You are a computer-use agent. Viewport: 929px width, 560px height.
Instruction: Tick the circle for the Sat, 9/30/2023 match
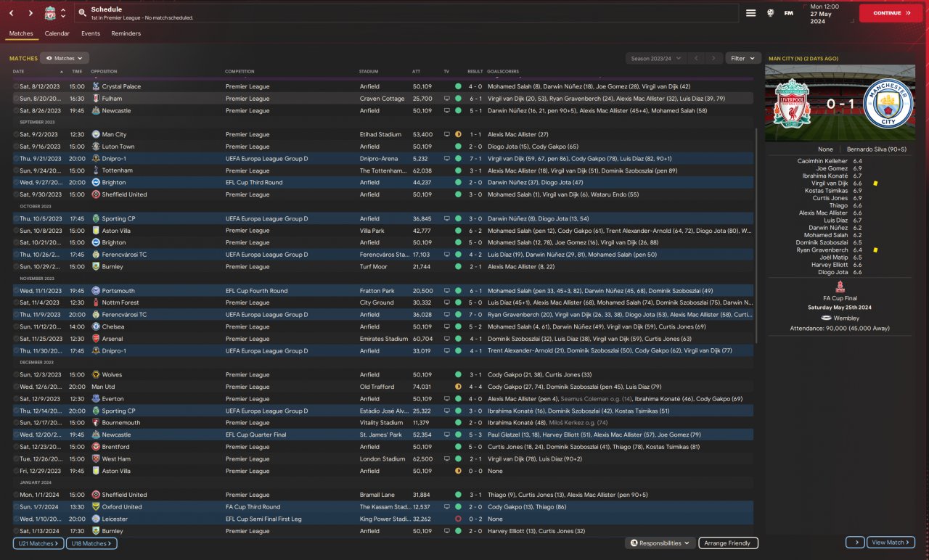click(16, 194)
